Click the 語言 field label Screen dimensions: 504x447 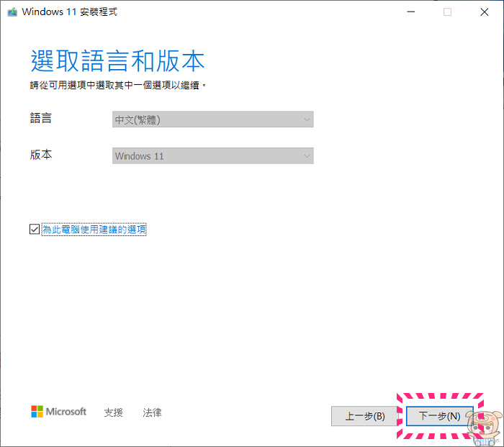pos(41,118)
